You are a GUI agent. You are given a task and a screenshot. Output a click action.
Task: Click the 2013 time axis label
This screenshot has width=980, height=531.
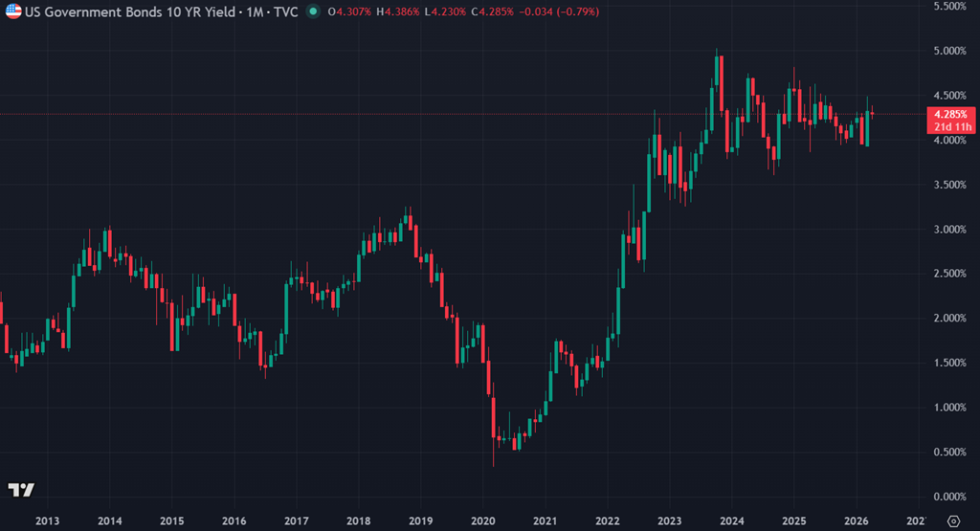(x=47, y=520)
